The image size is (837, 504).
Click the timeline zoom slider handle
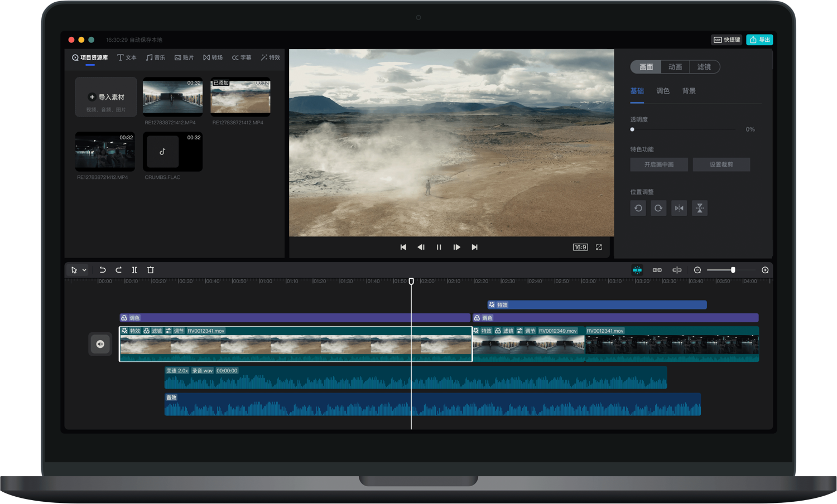tap(733, 270)
